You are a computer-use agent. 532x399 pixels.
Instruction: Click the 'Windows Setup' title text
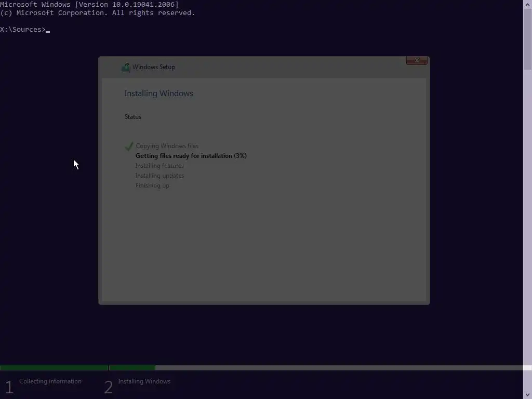pyautogui.click(x=154, y=67)
